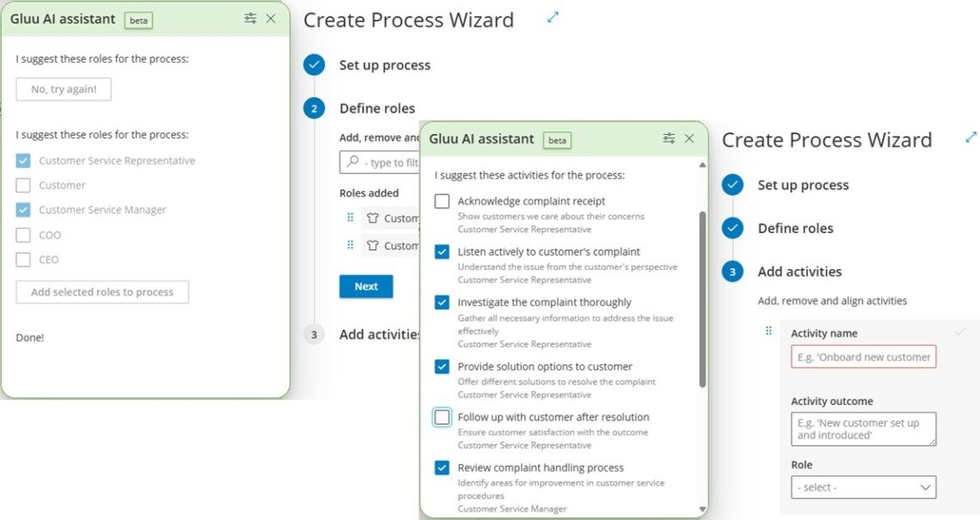The width and height of the screenshot is (980, 520).
Task: Click Roles added heading
Action: pyautogui.click(x=369, y=193)
